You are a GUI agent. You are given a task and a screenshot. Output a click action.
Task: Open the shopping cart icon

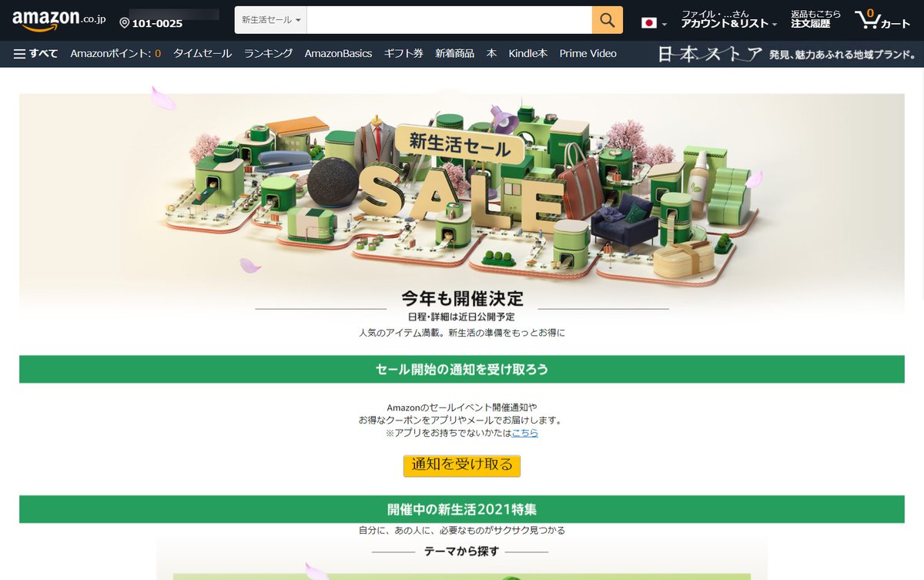click(883, 20)
